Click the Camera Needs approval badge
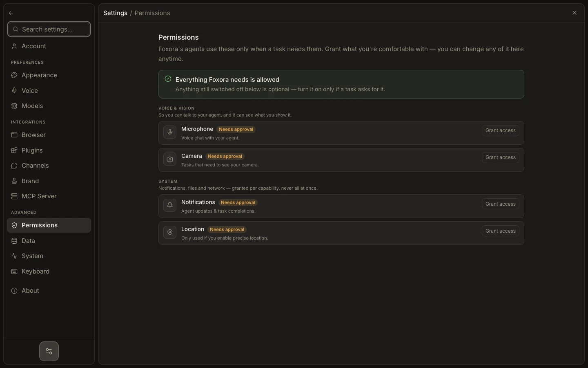Viewport: 588px width, 368px height. pos(225,157)
